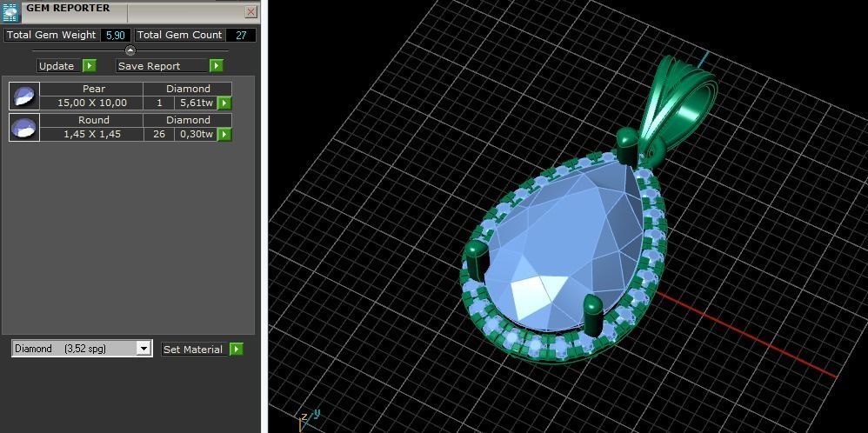The width and height of the screenshot is (868, 433).
Task: Click the Diamond material in Pear row
Action: tap(188, 89)
